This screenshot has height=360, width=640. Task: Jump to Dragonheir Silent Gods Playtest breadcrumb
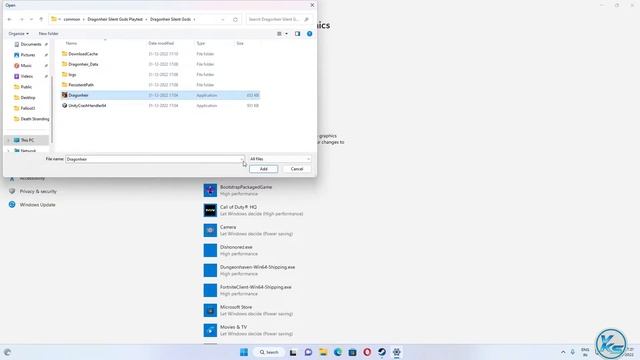(x=115, y=19)
